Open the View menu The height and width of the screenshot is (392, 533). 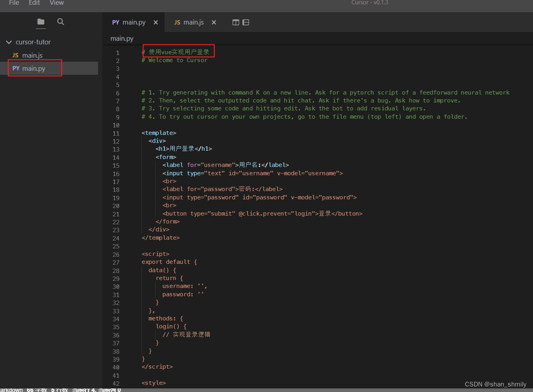point(57,3)
